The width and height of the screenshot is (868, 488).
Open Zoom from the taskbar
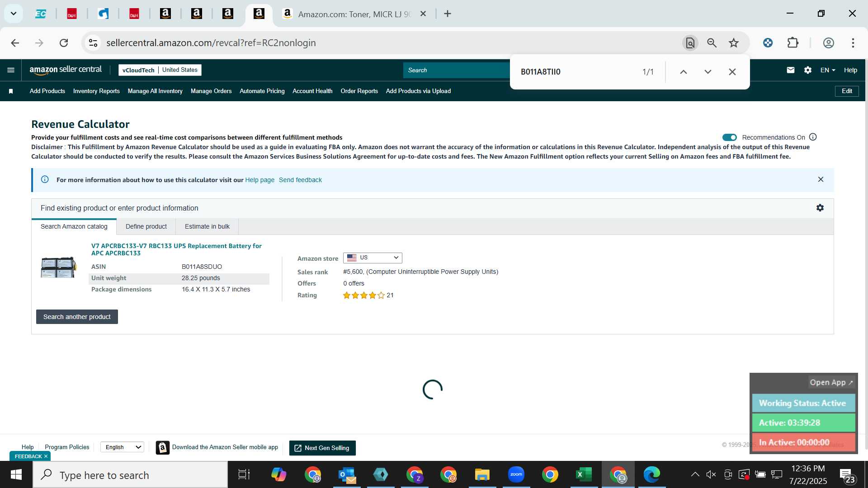click(x=516, y=474)
